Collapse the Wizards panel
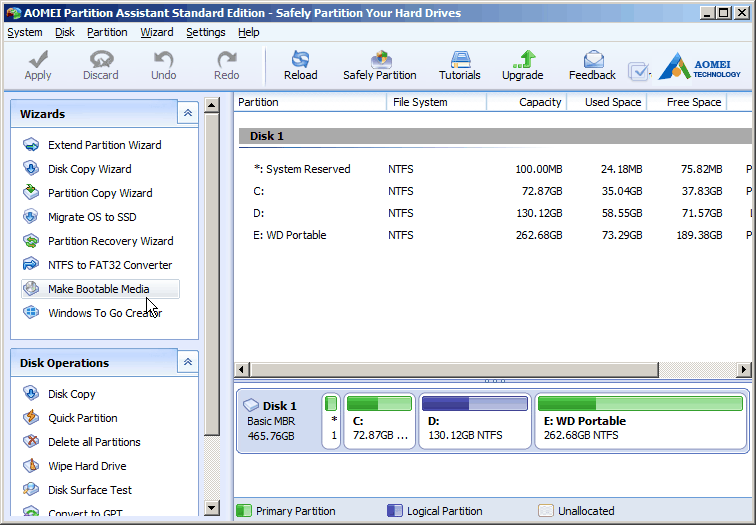 click(x=188, y=113)
